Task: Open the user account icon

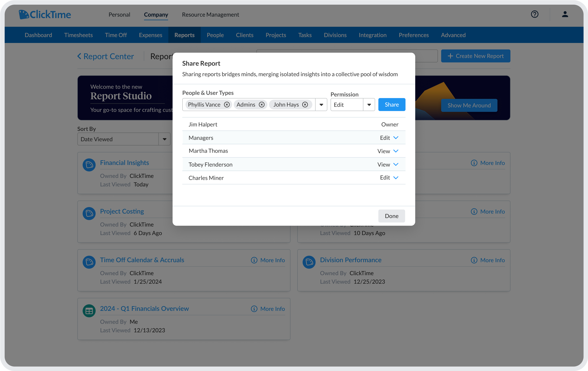Action: pyautogui.click(x=565, y=14)
